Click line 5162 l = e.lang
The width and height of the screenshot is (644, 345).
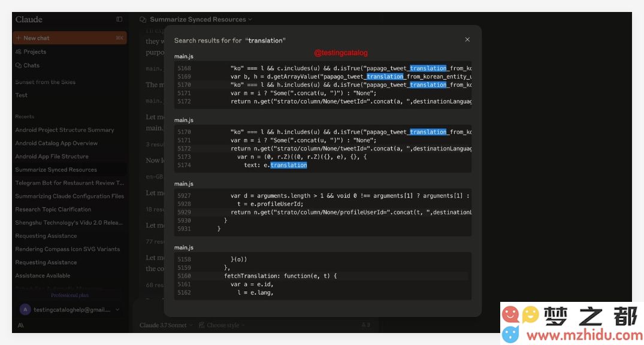pos(323,292)
